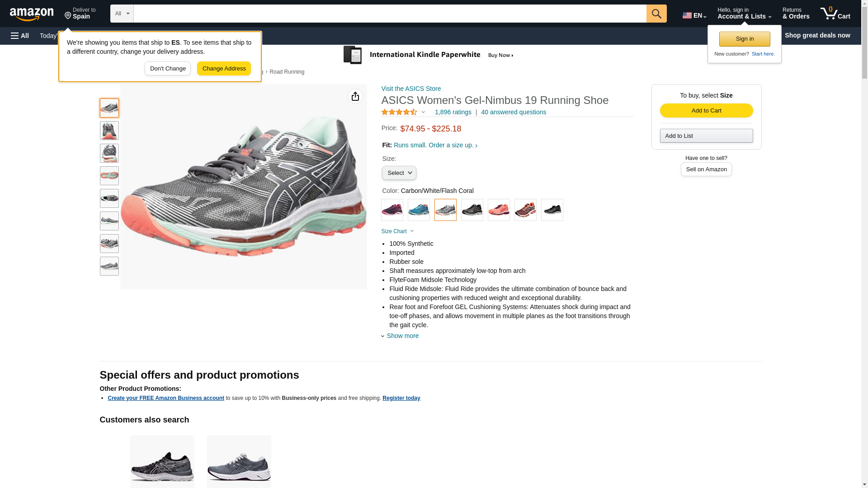Open the search category All dropdown

pos(122,14)
